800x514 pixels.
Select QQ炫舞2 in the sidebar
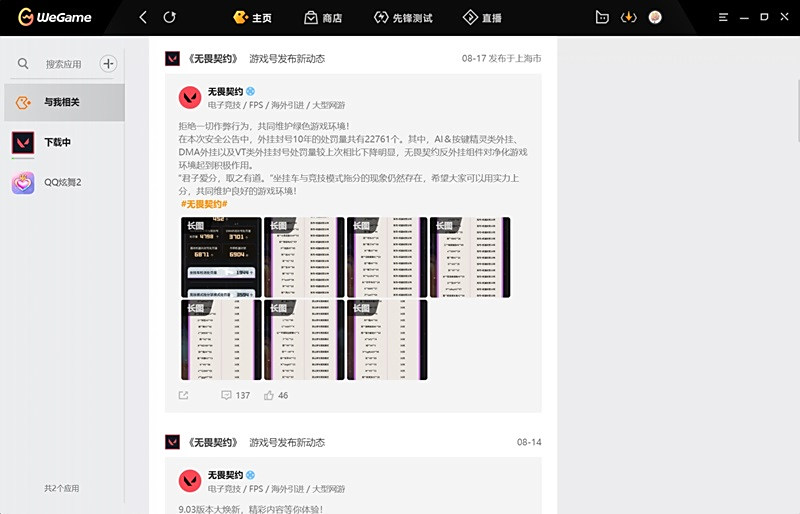pyautogui.click(x=62, y=182)
